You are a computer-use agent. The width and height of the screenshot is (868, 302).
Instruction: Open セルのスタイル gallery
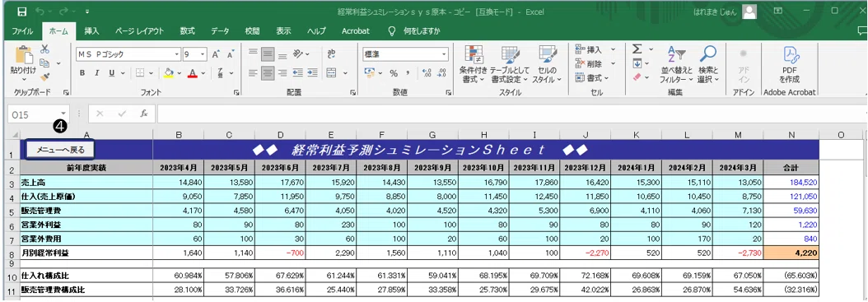pos(547,63)
